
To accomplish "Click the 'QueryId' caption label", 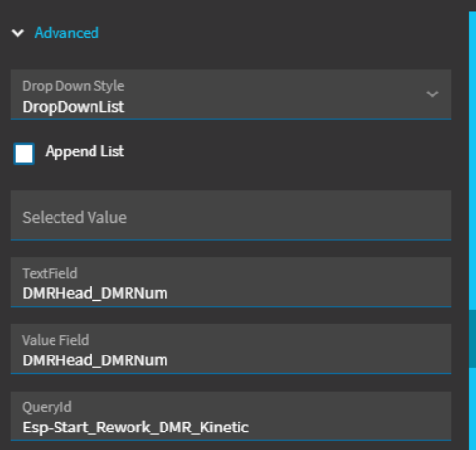I will 47,407.
